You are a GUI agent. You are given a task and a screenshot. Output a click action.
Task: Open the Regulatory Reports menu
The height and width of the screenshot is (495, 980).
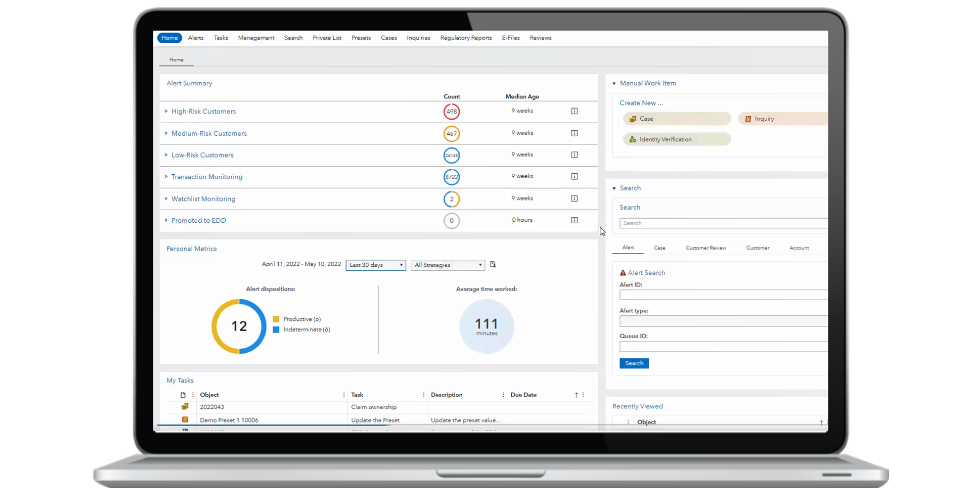pyautogui.click(x=466, y=38)
